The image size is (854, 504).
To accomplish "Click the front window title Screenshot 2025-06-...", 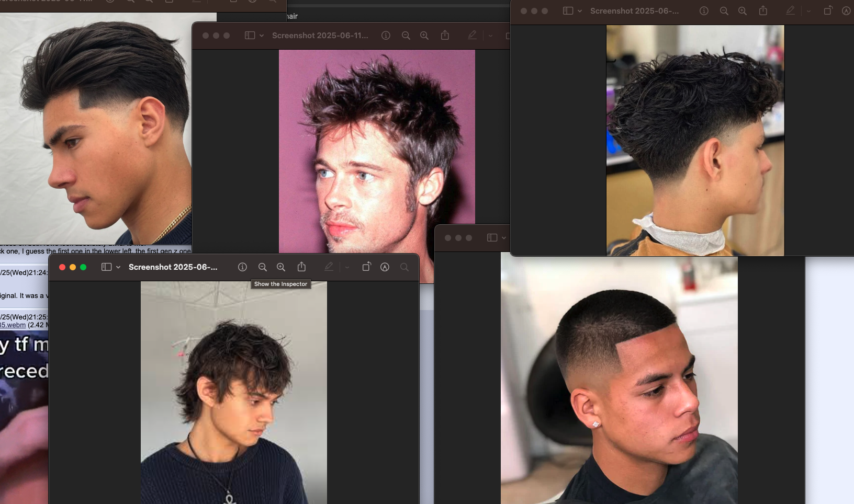I will pos(173,267).
